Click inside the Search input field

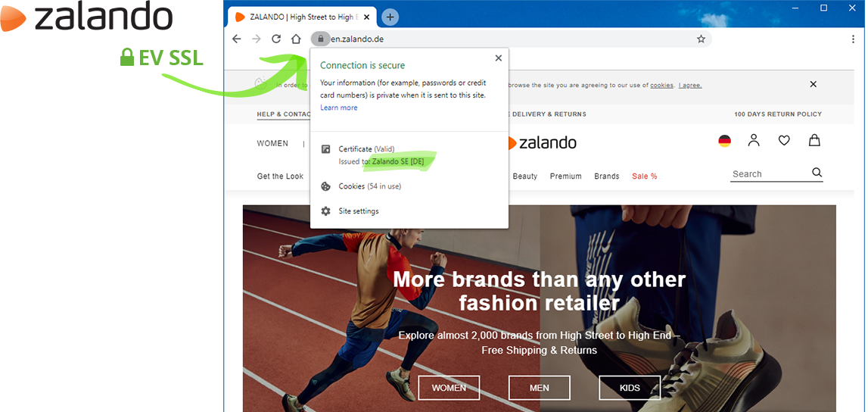768,174
